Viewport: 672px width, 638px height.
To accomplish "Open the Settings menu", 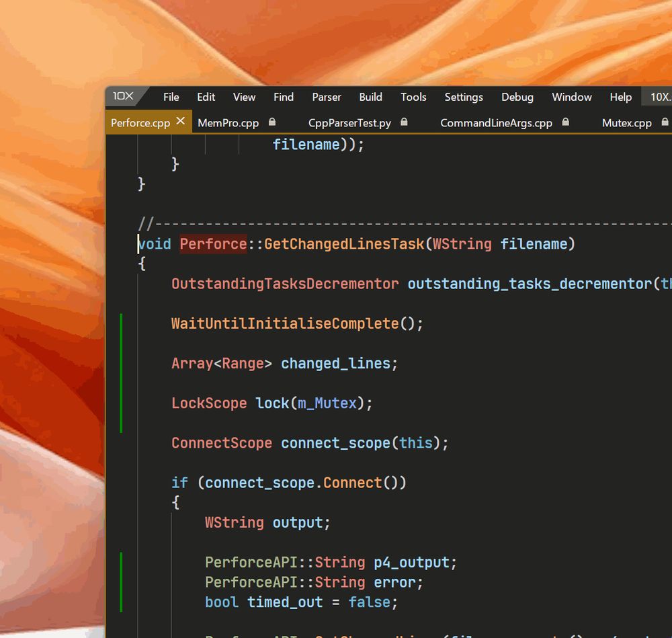I will pos(464,97).
